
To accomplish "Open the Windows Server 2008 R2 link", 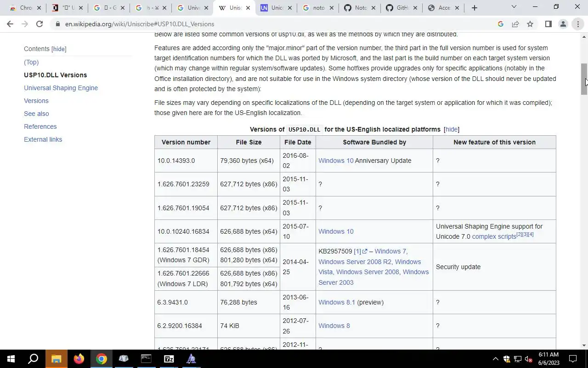I will 355,262.
